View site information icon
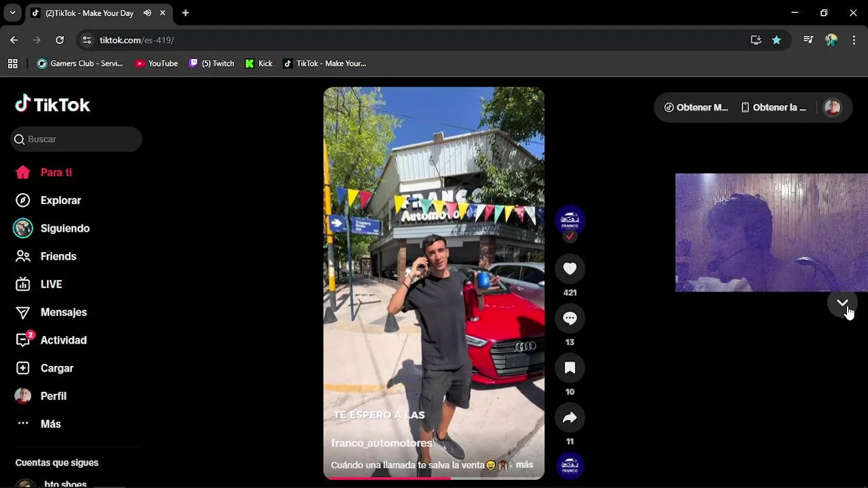Viewport: 868px width, 488px height. (x=87, y=40)
